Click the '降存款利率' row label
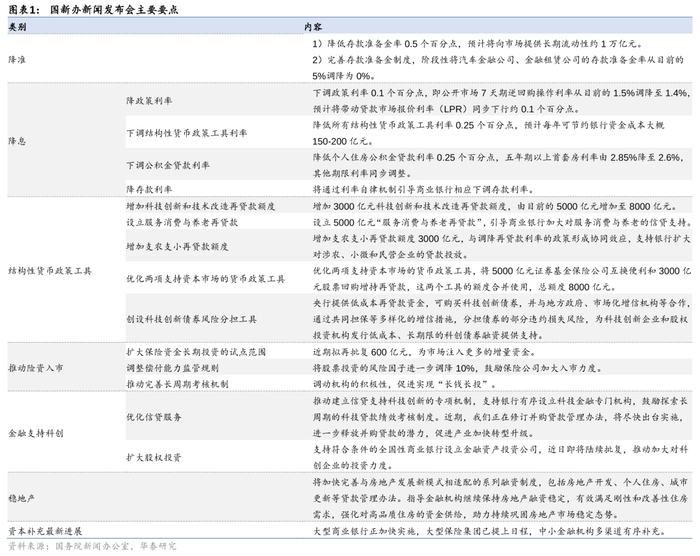 point(148,188)
